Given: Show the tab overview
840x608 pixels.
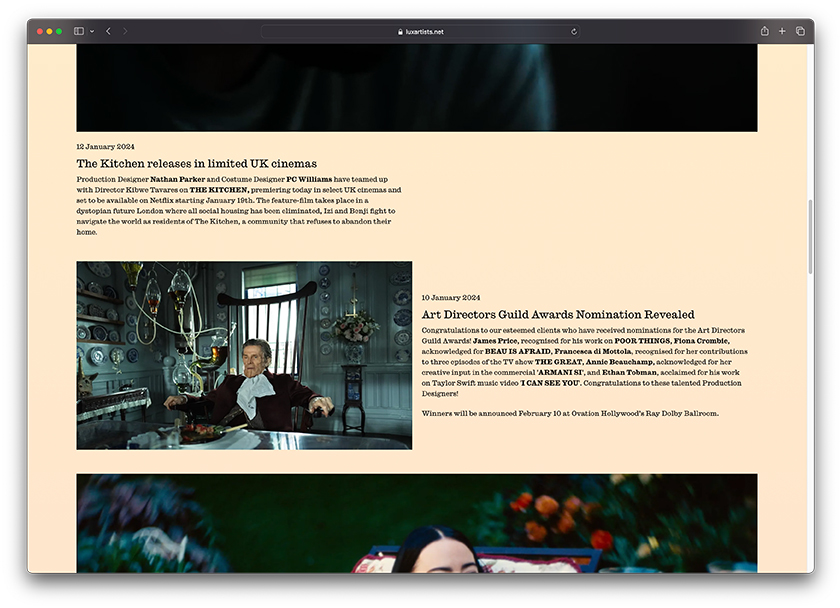Looking at the screenshot, I should point(800,31).
